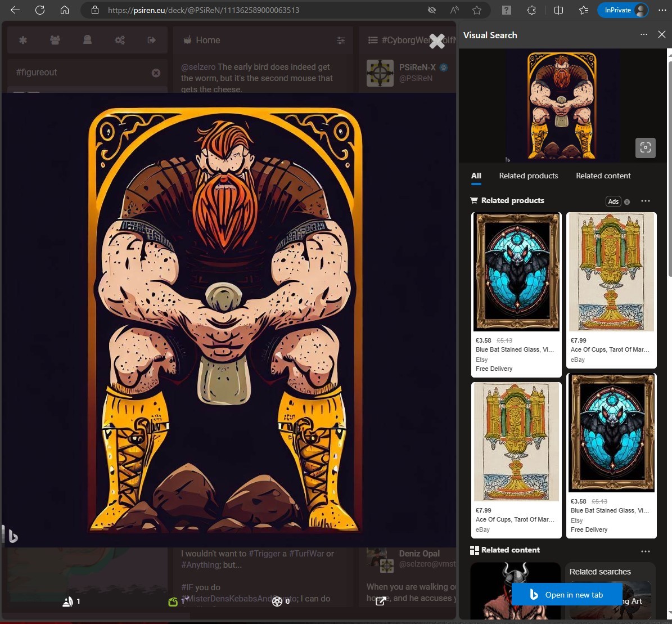Add page to favorites star icon
Screen dimensions: 672x624
pyautogui.click(x=476, y=10)
